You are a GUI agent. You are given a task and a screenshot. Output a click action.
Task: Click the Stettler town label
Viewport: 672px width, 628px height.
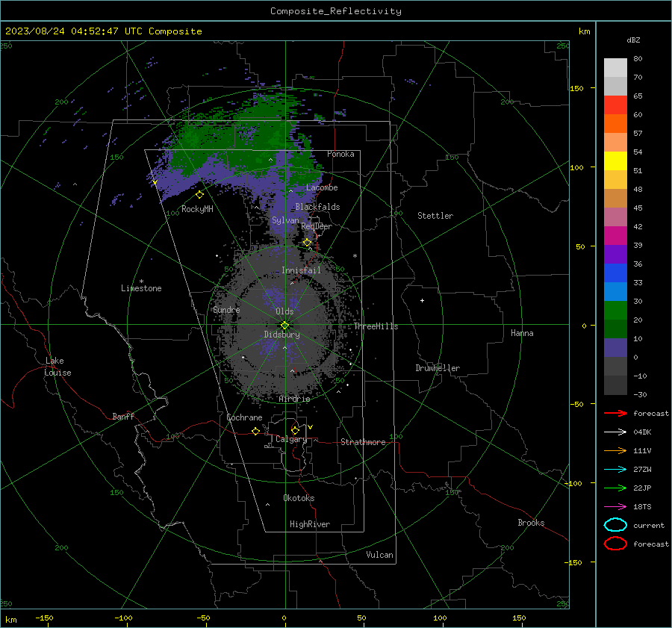[435, 216]
